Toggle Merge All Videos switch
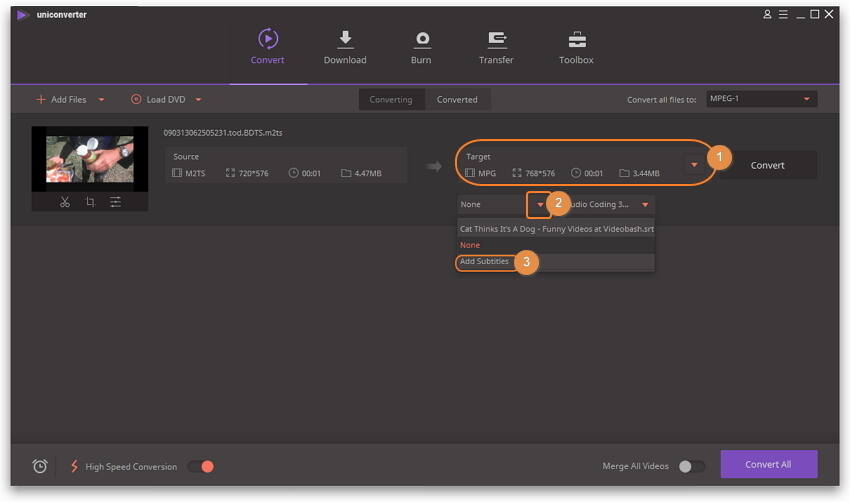This screenshot has height=502, width=850. tap(691, 466)
